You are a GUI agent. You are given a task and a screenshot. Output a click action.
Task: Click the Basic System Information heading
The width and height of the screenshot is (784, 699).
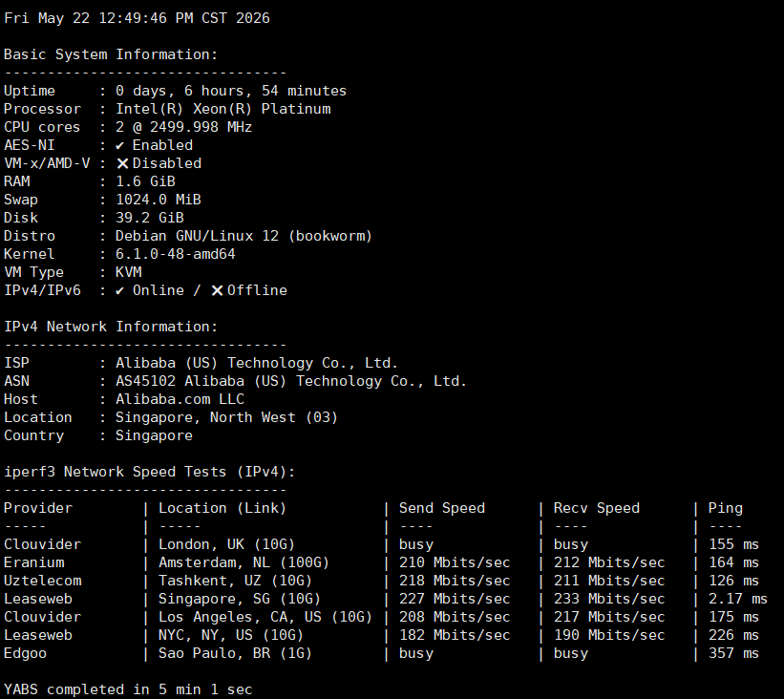point(111,54)
